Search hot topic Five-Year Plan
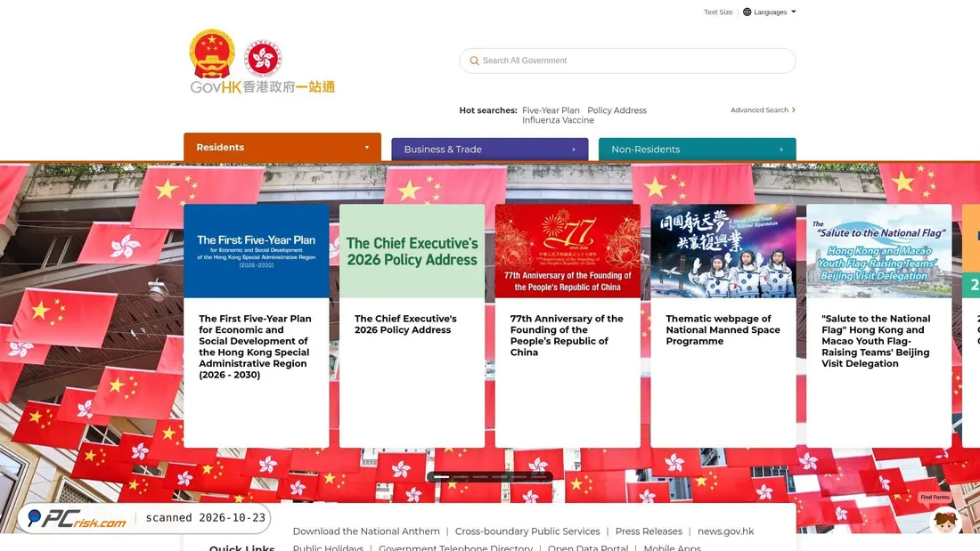 (x=551, y=110)
